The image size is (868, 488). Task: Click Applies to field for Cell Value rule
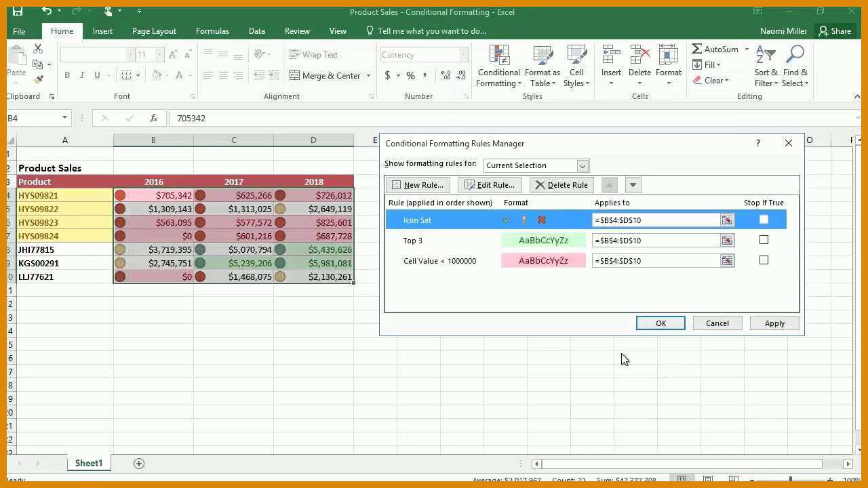click(656, 260)
